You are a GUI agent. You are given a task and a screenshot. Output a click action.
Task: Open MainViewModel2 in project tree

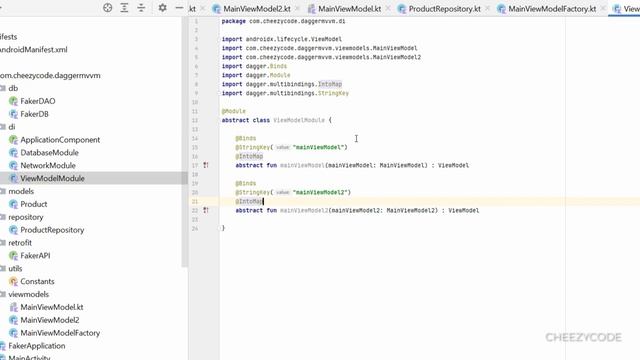pyautogui.click(x=50, y=320)
